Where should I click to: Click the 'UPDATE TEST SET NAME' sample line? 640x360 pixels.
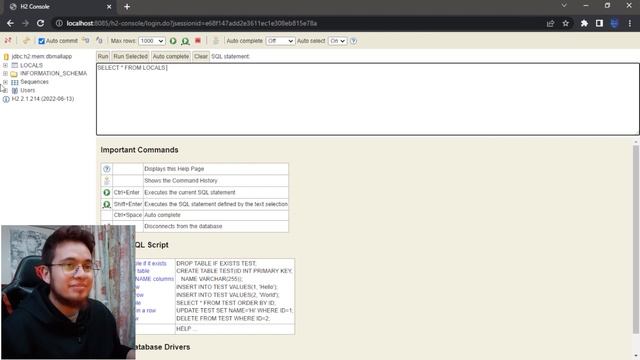[x=234, y=311]
